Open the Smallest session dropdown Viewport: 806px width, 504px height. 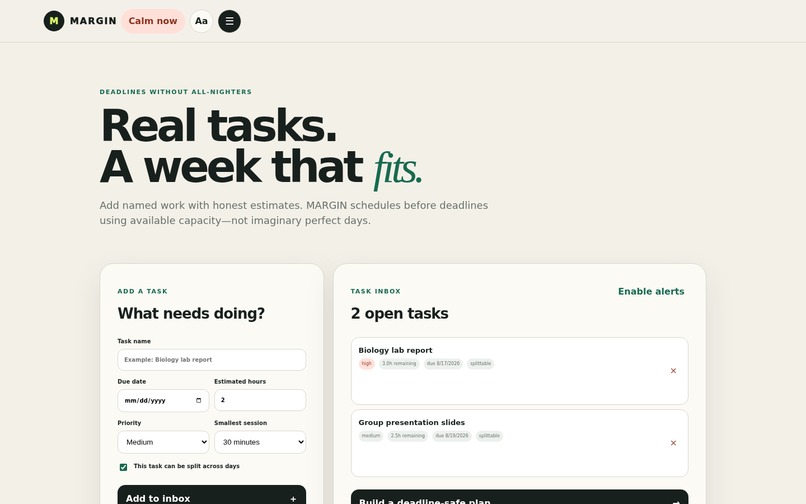260,442
